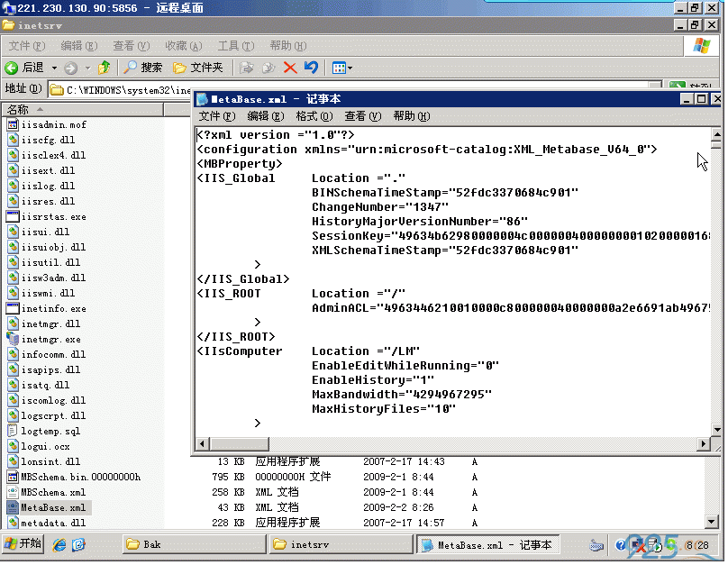Select the isapips.dll file name
Viewport: 728px width, 565px height.
pyautogui.click(x=50, y=370)
